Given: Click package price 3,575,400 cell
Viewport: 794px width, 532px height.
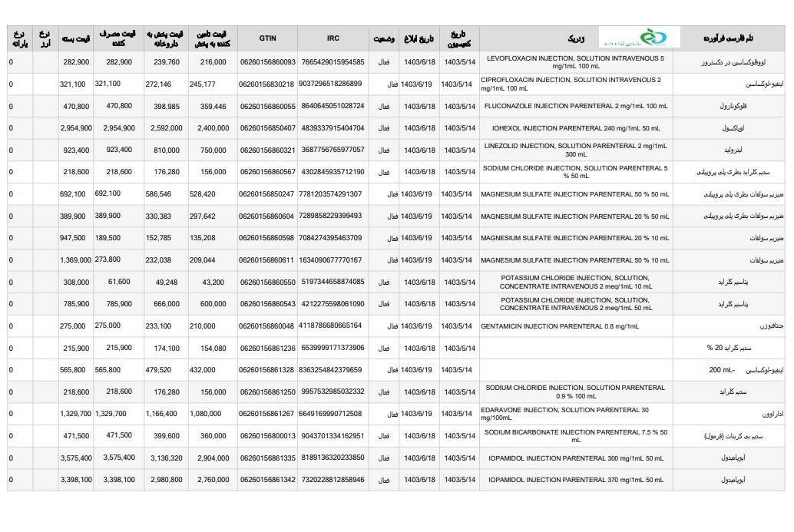Looking at the screenshot, I should click(76, 458).
